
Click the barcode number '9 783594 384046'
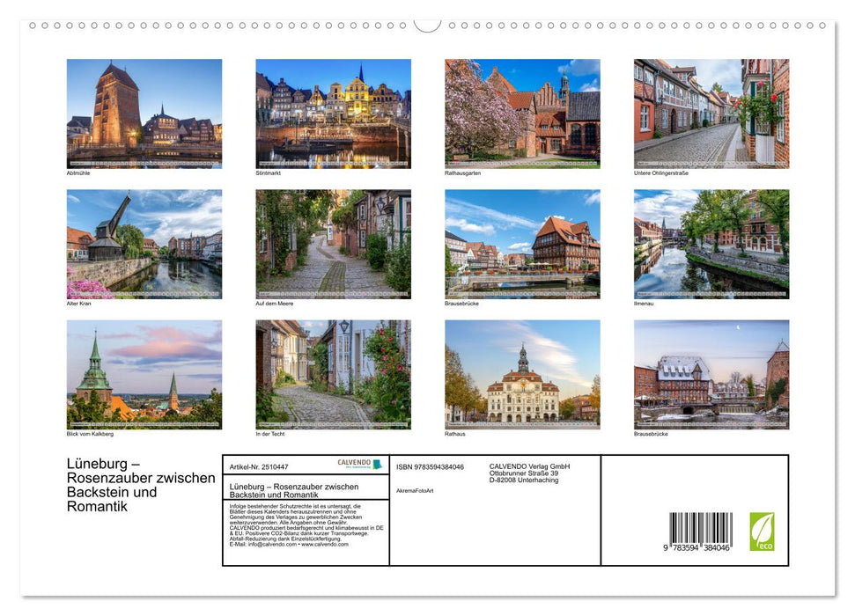(x=697, y=547)
